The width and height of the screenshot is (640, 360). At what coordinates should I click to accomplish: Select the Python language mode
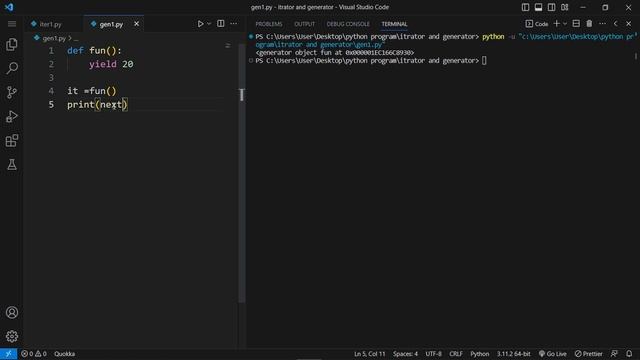pos(480,354)
